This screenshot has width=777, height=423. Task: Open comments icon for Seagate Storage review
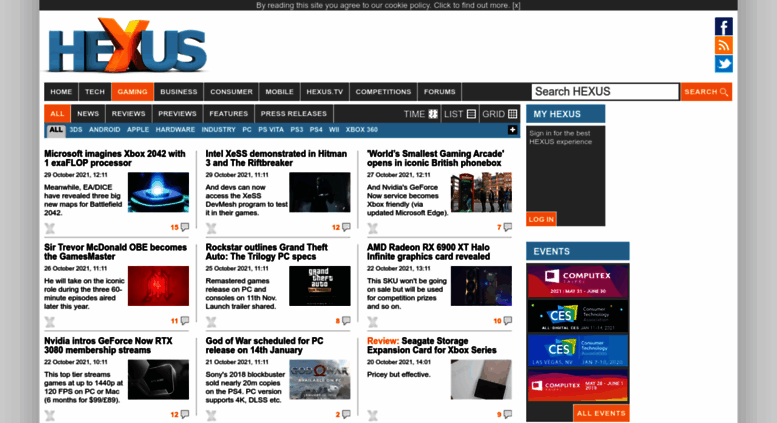tap(508, 414)
